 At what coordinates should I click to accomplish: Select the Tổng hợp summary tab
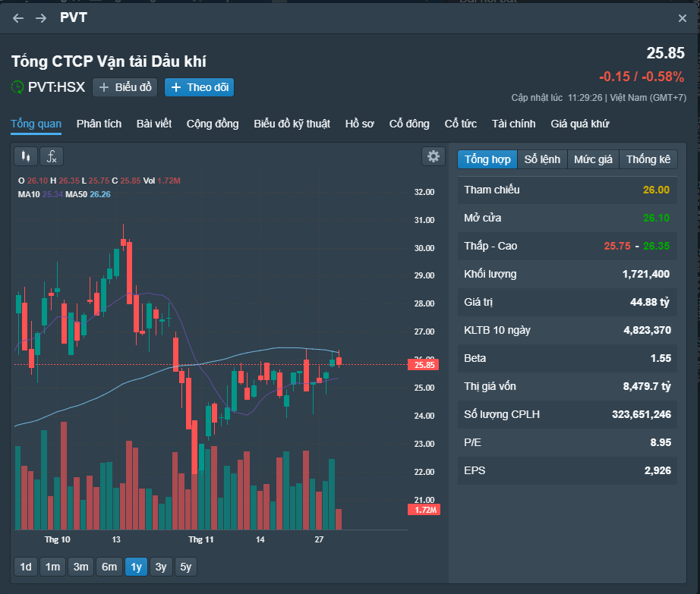tap(487, 159)
